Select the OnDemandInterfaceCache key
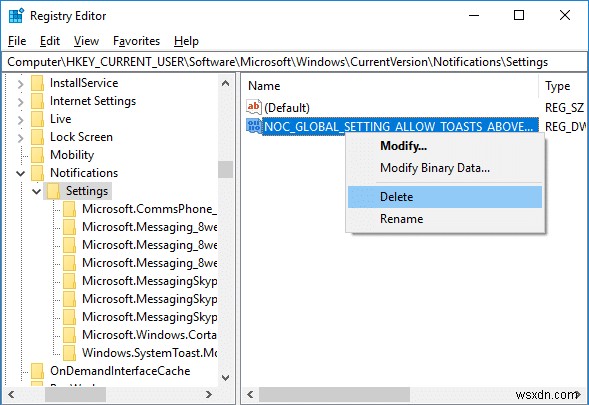 pyautogui.click(x=120, y=371)
